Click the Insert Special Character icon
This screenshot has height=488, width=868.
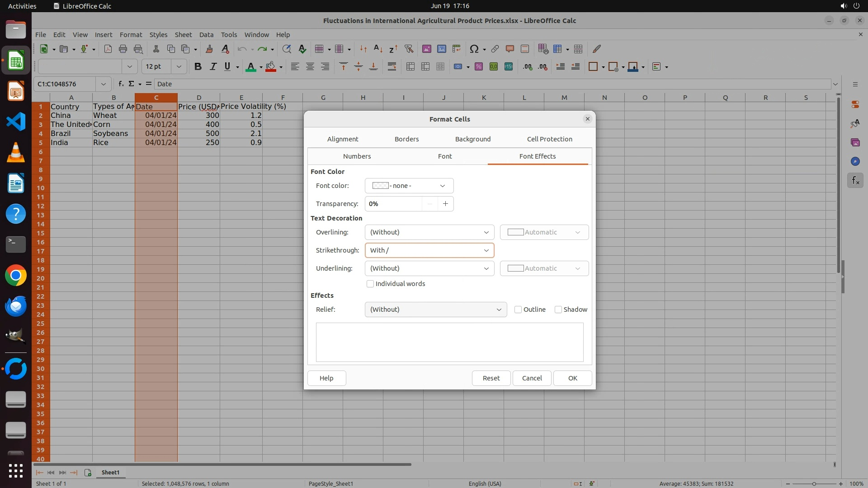click(x=474, y=49)
